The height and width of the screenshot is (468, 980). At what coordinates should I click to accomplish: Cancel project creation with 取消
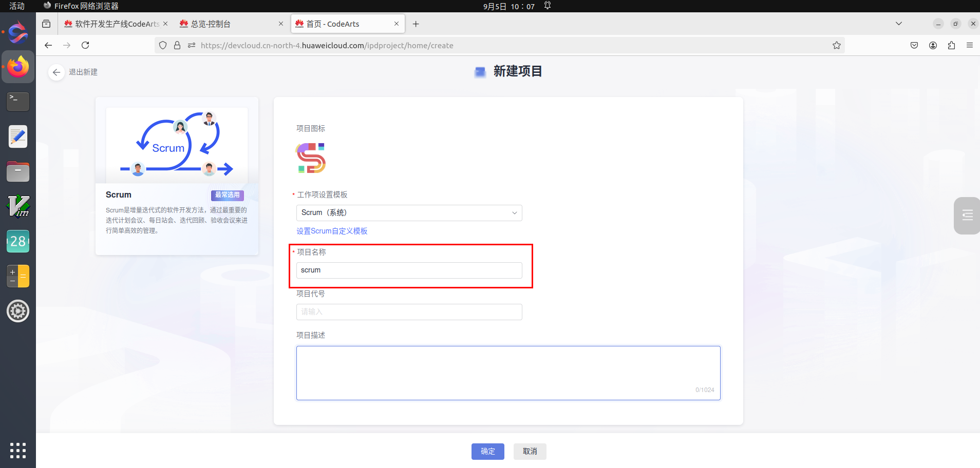tap(530, 452)
